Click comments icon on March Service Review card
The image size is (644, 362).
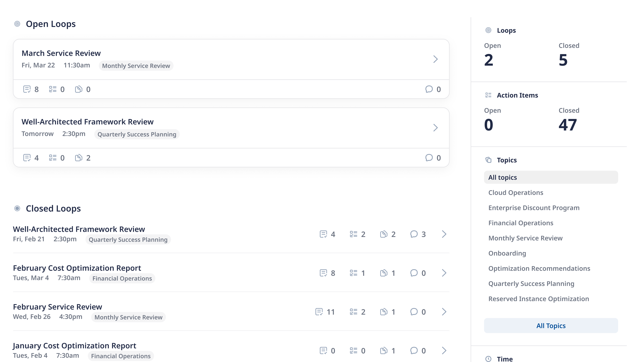429,89
